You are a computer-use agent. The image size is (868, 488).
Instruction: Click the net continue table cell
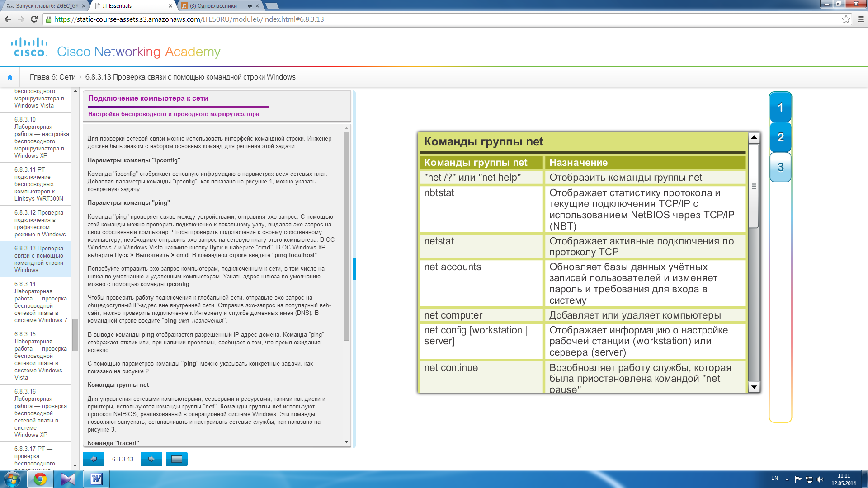tap(481, 377)
